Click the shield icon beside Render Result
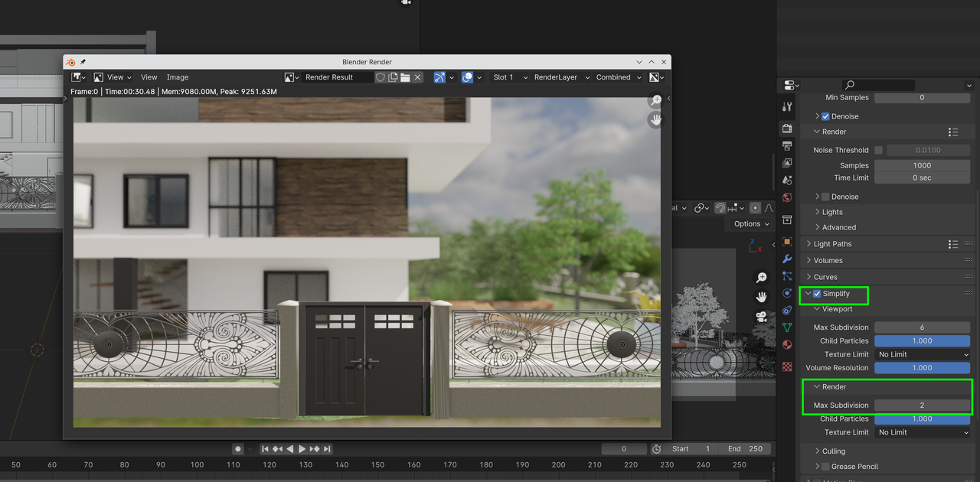The image size is (980, 482). (381, 77)
